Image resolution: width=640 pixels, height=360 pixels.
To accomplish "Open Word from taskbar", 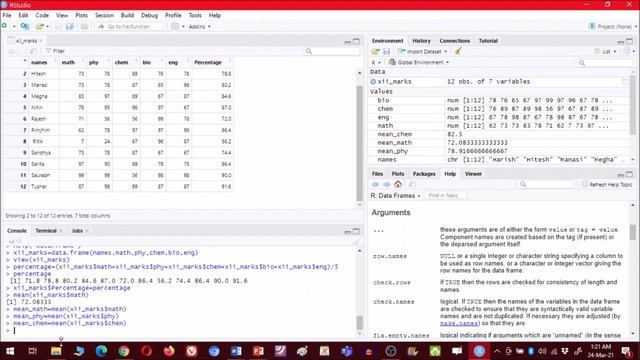I will 236,351.
